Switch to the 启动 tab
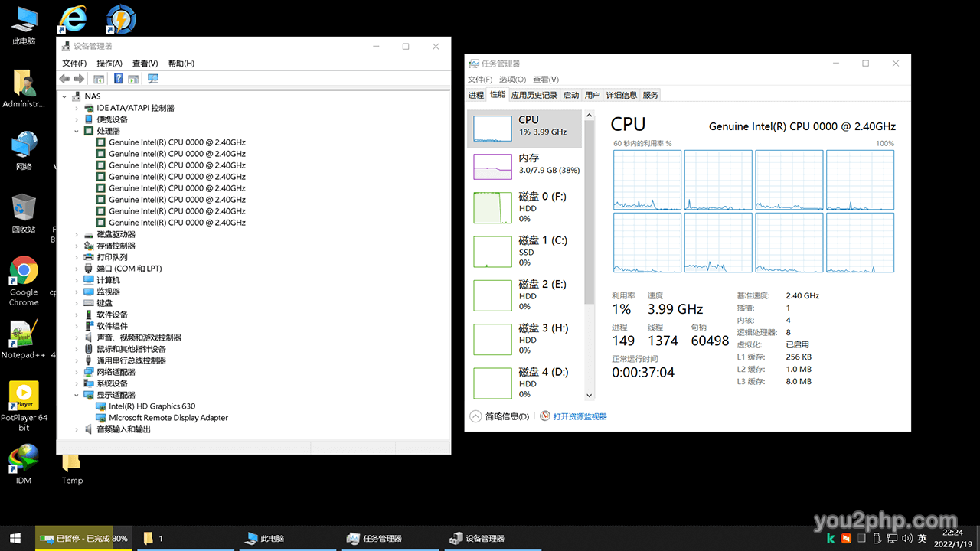 click(x=571, y=95)
